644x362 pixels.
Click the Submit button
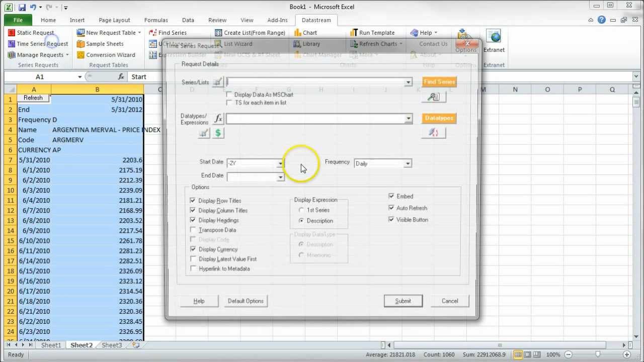click(x=403, y=301)
